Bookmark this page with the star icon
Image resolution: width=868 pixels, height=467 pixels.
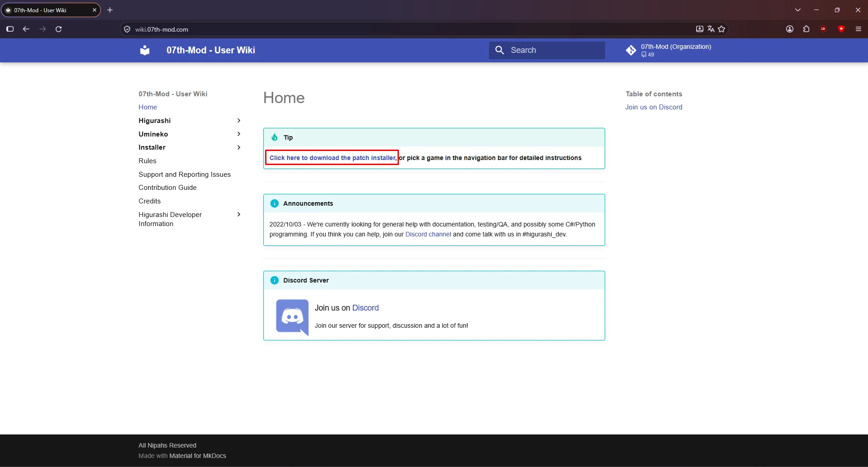722,29
